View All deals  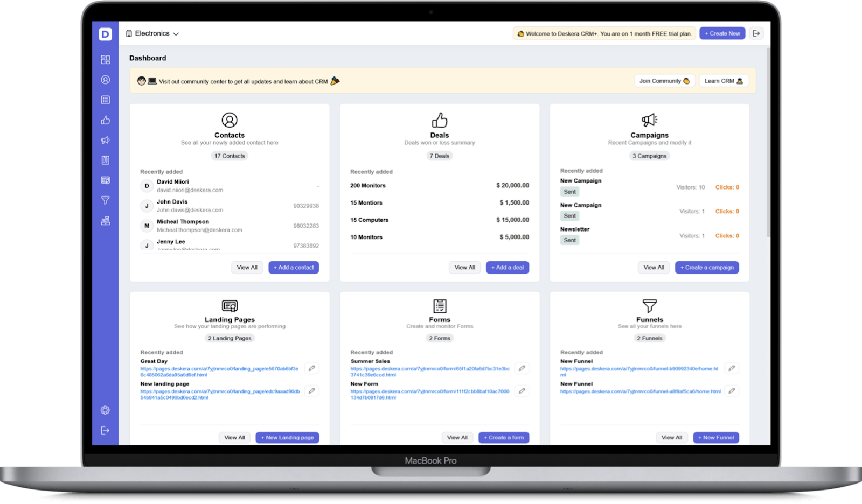tap(465, 268)
